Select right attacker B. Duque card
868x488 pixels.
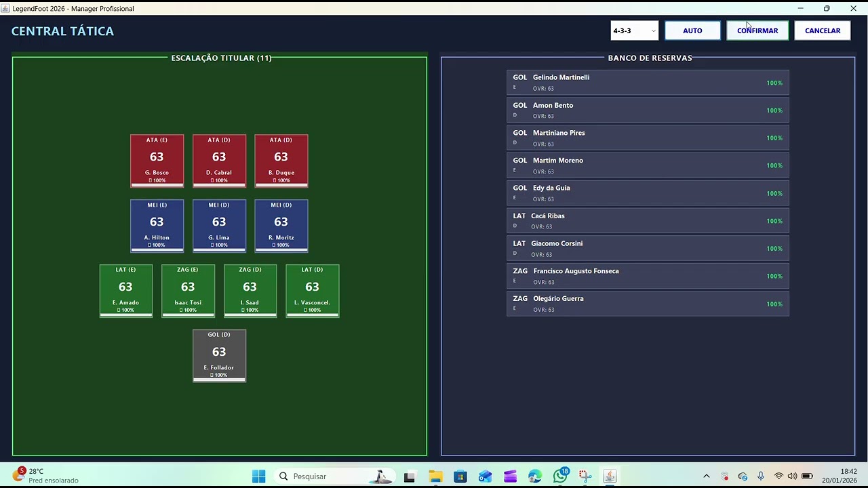point(281,161)
